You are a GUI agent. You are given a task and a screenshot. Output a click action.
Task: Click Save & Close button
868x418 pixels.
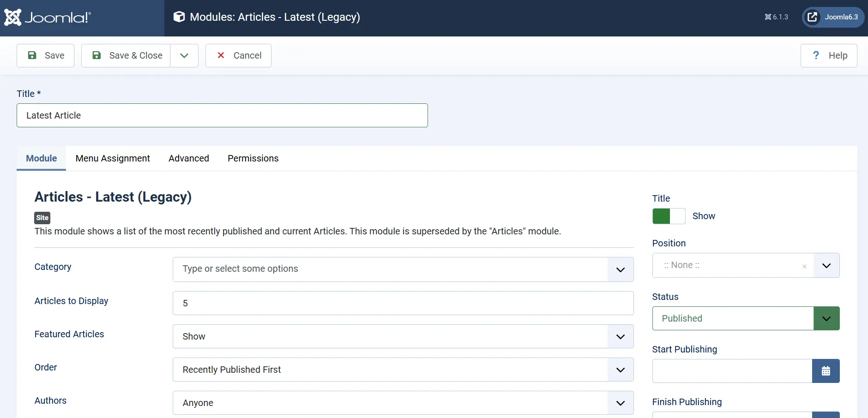pos(126,55)
